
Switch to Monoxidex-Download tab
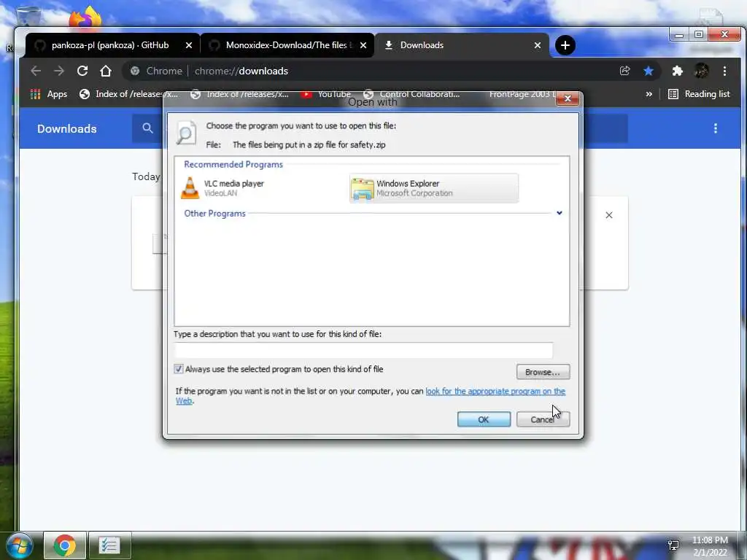click(287, 45)
